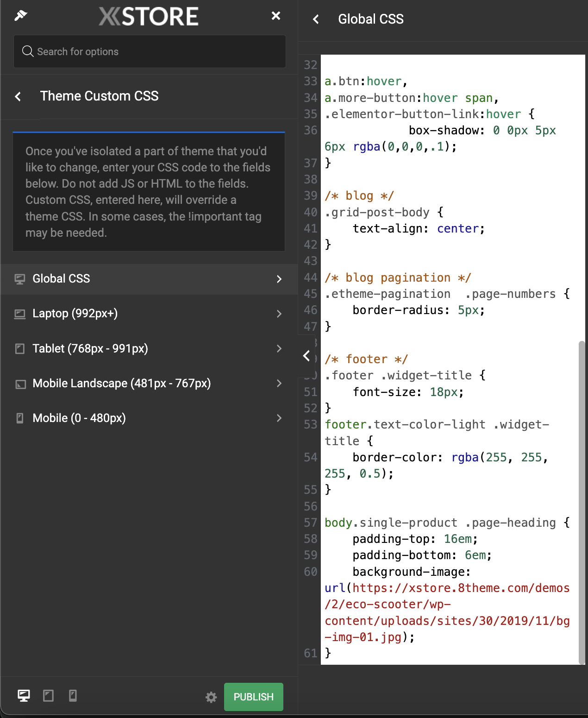
Task: Click the 'padding-top: 16em;' line
Action: click(415, 539)
